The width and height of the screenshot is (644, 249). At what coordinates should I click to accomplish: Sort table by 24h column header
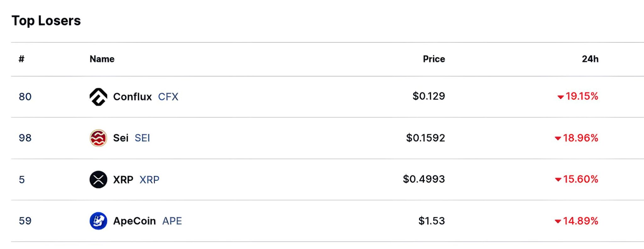[x=590, y=59]
